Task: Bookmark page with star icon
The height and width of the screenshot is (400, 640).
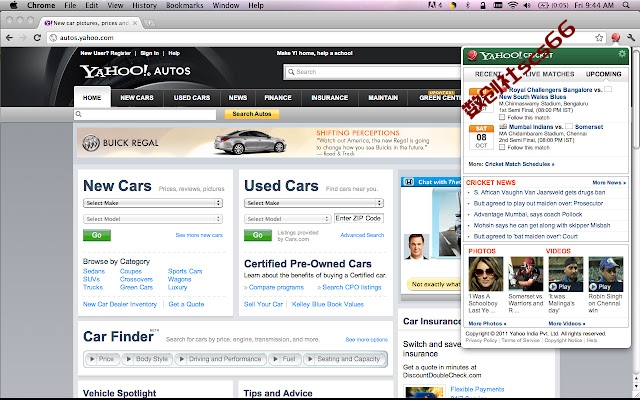Action: [599, 38]
